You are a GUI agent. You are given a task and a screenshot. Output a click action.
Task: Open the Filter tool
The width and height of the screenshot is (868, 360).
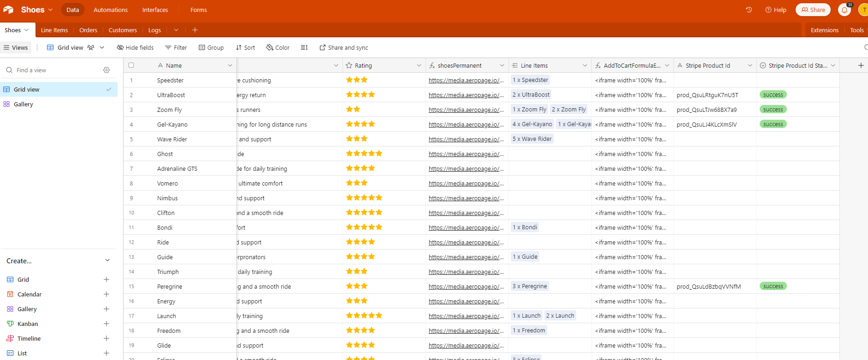[x=176, y=47]
